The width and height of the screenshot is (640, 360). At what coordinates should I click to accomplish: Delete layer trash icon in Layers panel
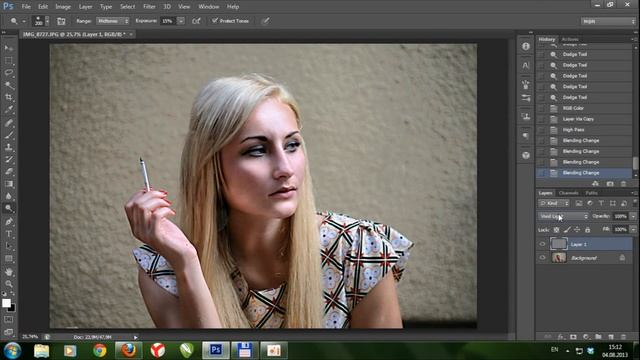(x=623, y=337)
